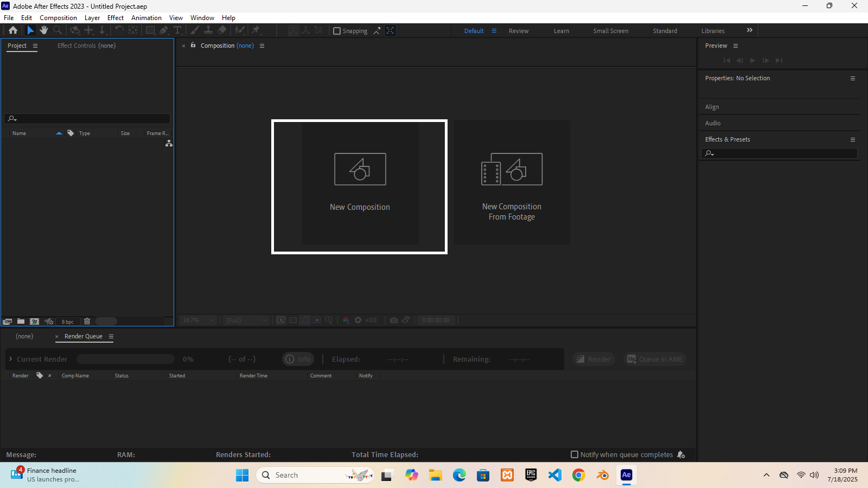Open project flowchart view icon

pyautogui.click(x=169, y=143)
